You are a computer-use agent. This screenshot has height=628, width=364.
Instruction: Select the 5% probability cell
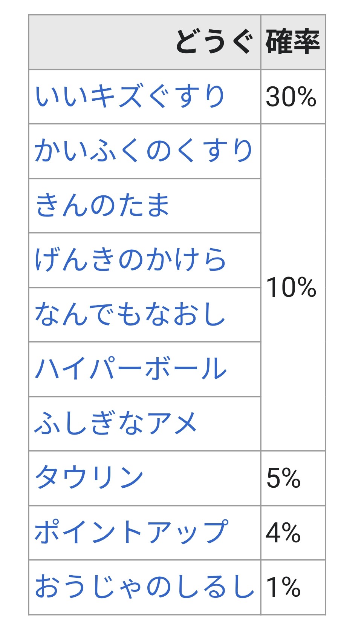click(283, 478)
